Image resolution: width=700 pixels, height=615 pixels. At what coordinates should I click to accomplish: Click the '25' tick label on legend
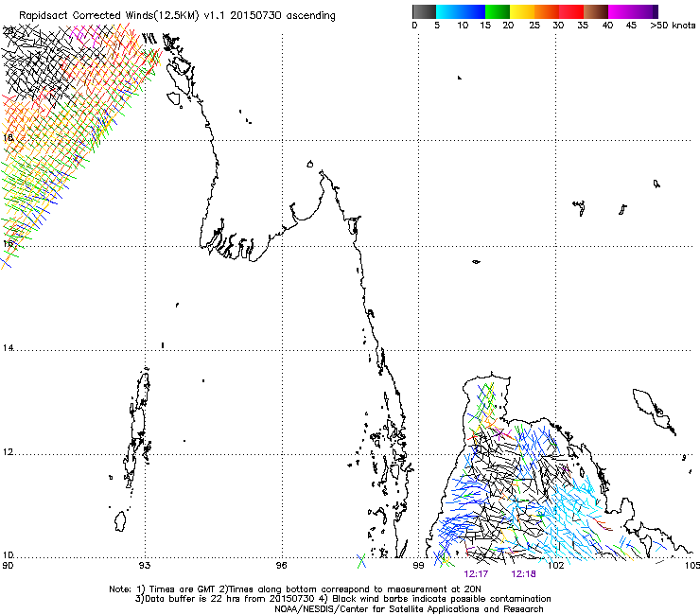pos(534,26)
